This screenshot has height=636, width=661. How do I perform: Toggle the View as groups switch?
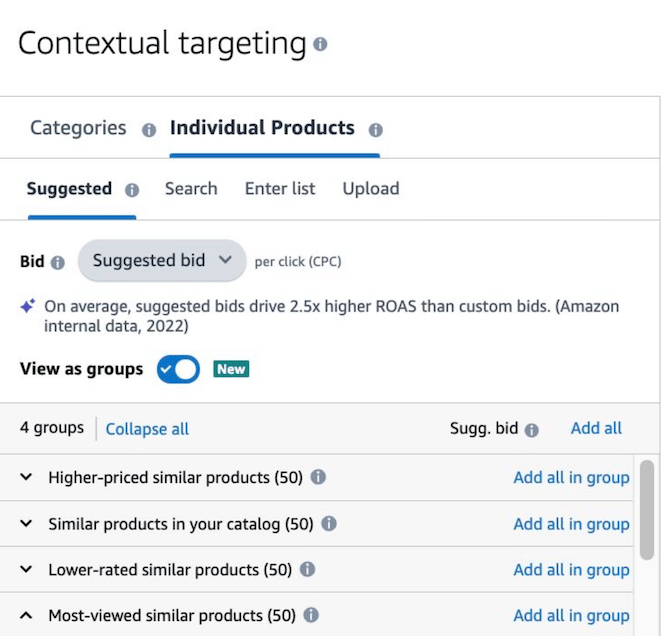pos(178,369)
